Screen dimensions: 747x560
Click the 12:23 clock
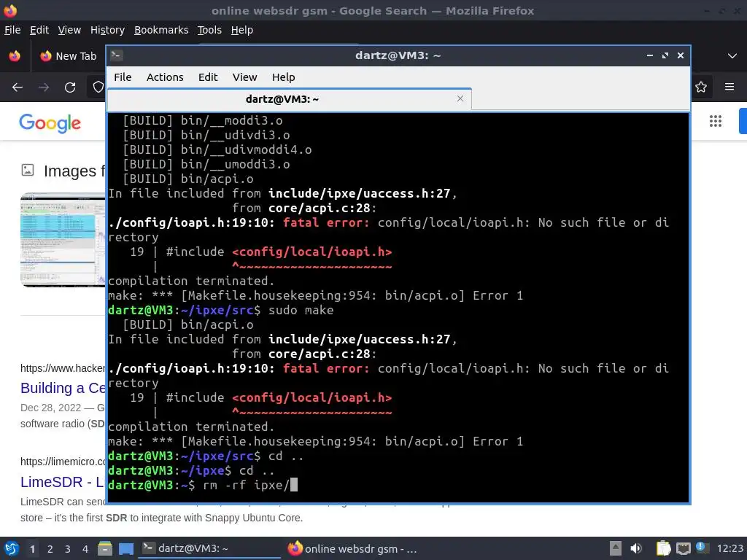(x=729, y=548)
